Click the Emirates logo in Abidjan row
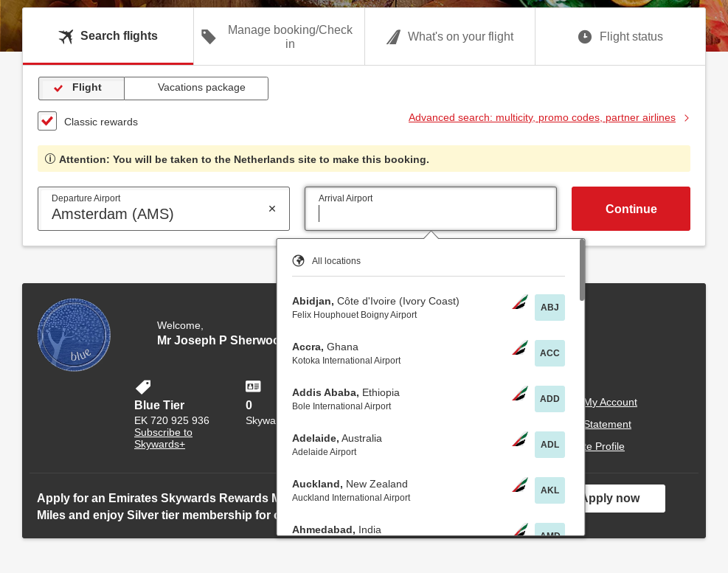Viewport: 728px width, 573px height. point(520,303)
